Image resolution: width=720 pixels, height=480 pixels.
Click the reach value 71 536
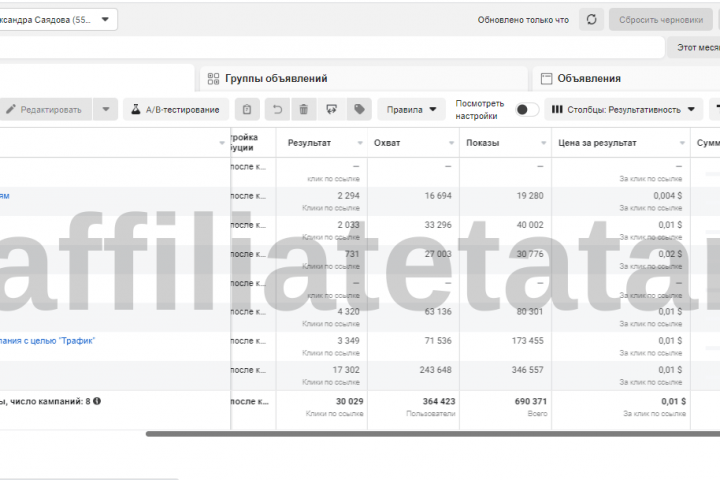point(438,340)
